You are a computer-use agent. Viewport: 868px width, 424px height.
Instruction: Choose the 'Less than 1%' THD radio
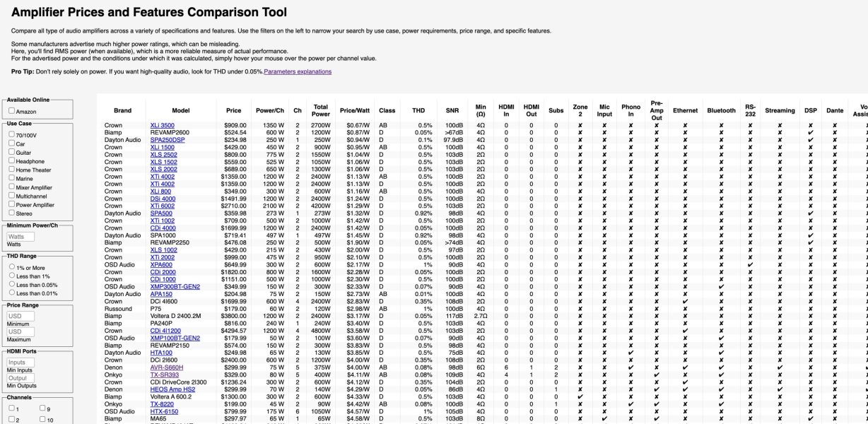(12, 276)
